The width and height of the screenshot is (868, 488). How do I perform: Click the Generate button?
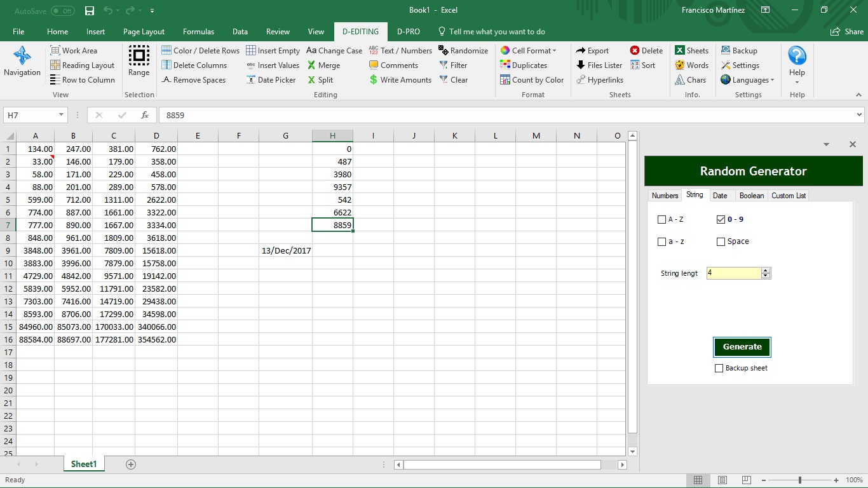742,347
